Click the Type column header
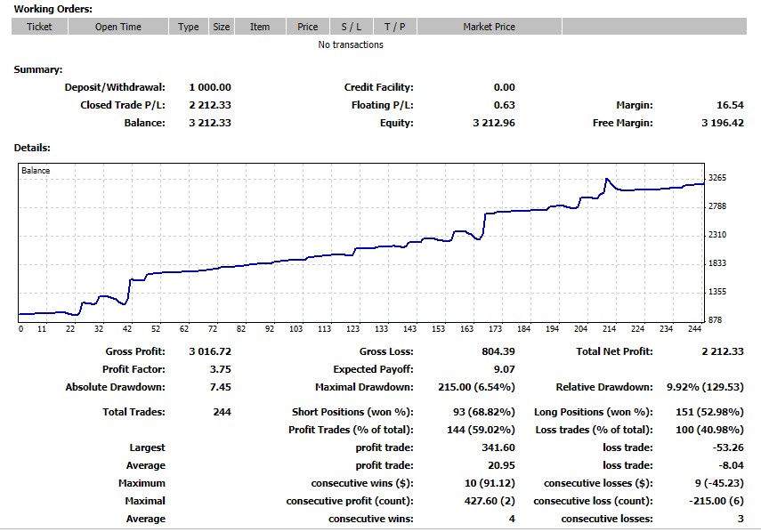 tap(188, 27)
